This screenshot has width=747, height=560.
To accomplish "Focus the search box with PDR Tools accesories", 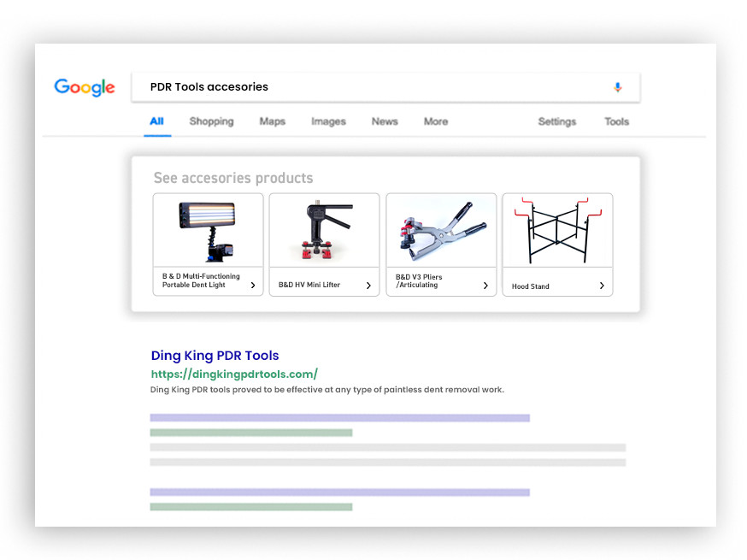I will pos(368,87).
